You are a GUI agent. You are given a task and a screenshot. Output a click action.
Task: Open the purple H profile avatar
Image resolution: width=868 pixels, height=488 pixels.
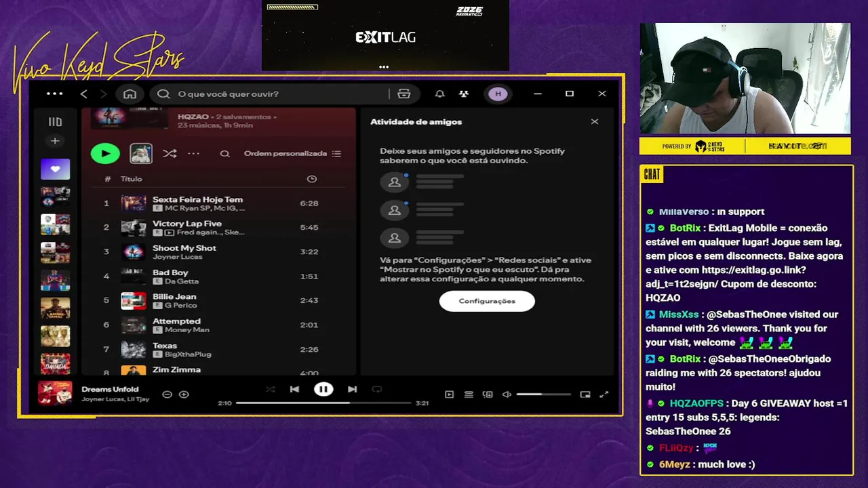[498, 94]
